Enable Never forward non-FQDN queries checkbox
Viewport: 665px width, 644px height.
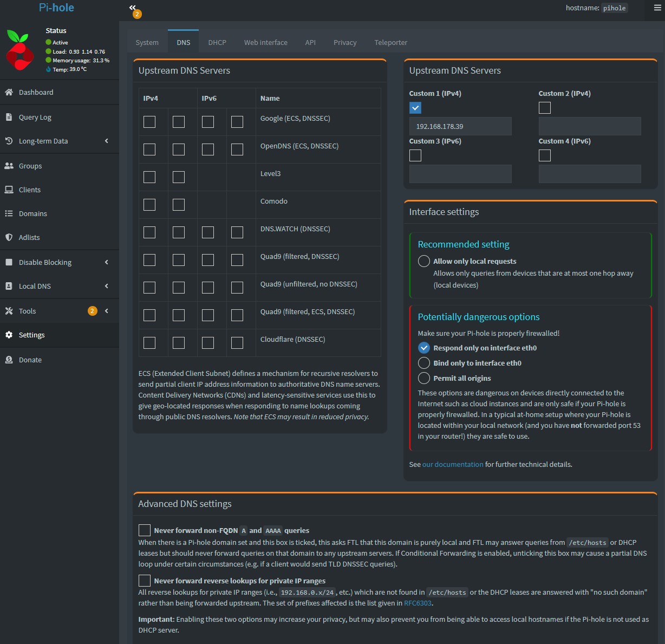145,530
